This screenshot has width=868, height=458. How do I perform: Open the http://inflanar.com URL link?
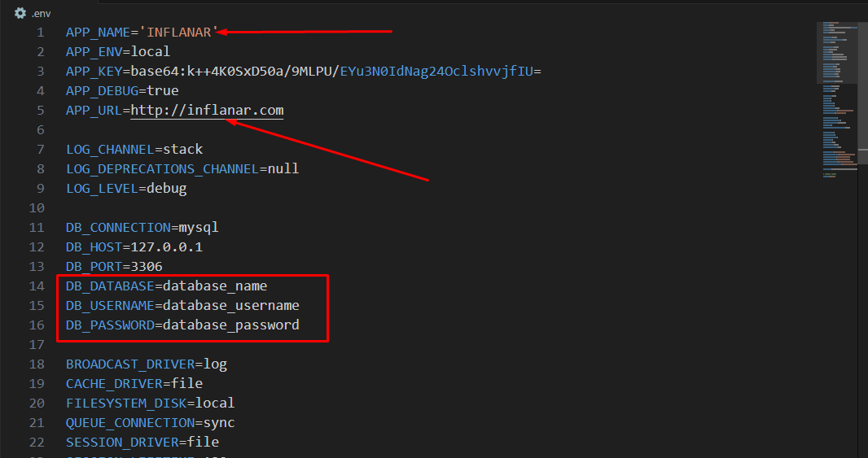[207, 110]
